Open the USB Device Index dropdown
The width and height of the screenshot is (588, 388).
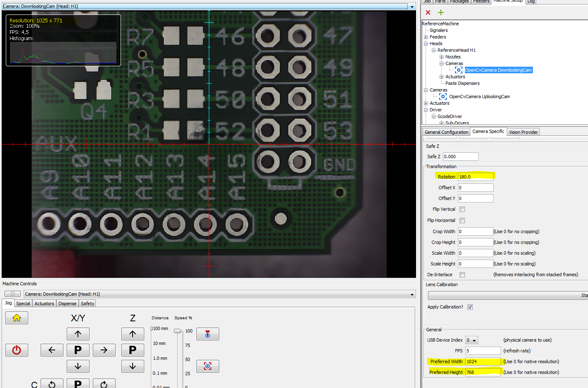(472, 340)
